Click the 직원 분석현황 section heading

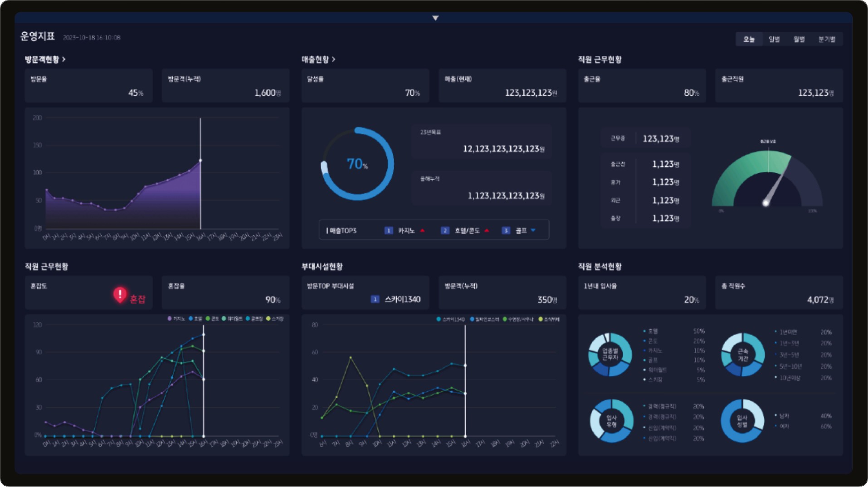click(600, 267)
